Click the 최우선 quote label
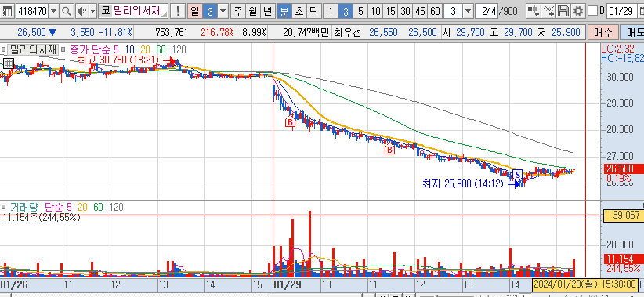Viewport: 644px width, 297px height. (349, 32)
